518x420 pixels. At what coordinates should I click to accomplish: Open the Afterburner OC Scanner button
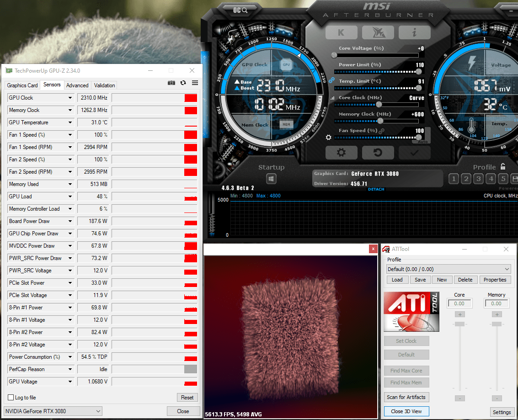[240, 10]
